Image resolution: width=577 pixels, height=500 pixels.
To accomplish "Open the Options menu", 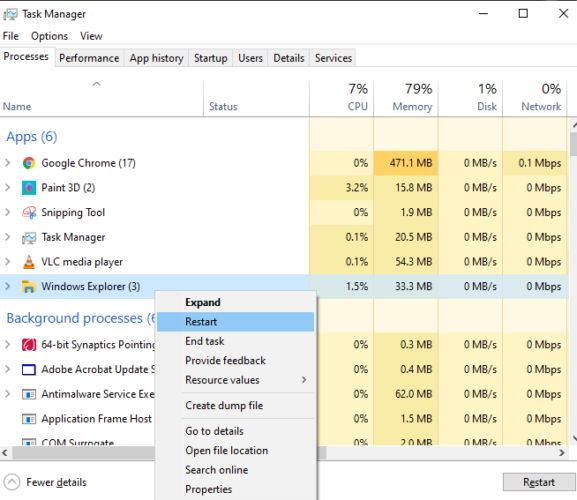I will coord(49,36).
